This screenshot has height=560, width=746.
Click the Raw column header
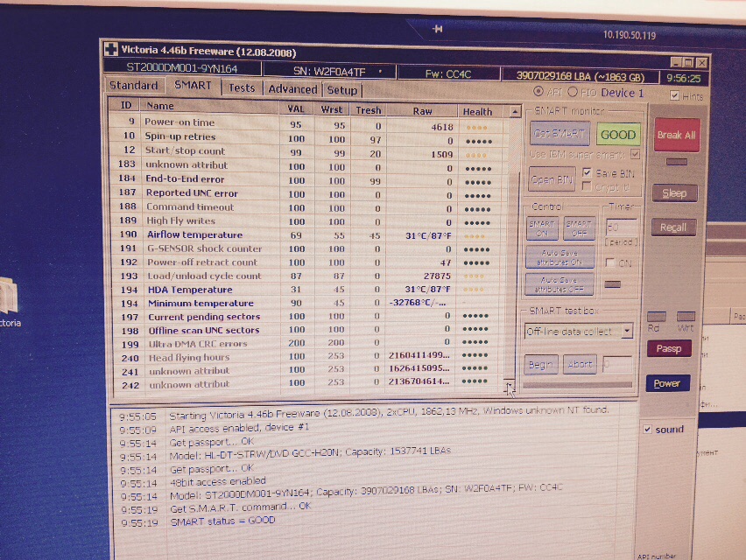(x=422, y=111)
